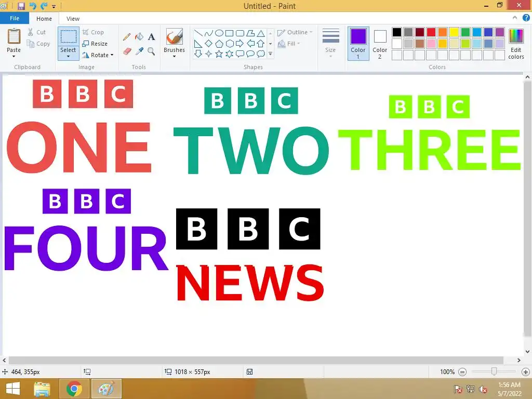
Task: Open File Explorer from taskbar
Action: click(42, 389)
